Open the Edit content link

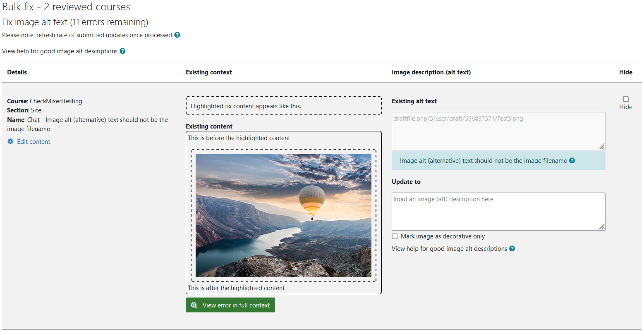[34, 142]
